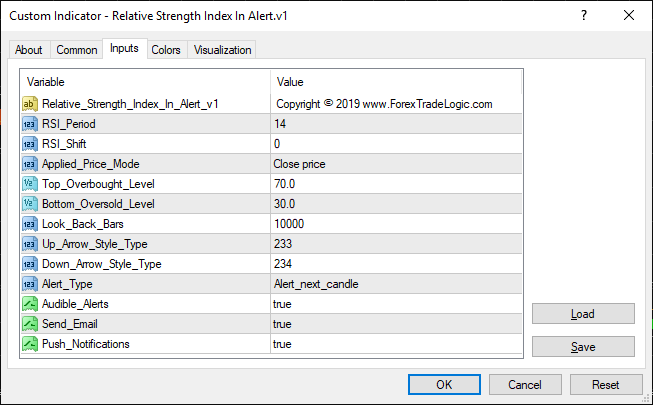Click the decimal icon beside Top_Overbought_Level
The image size is (653, 405).
[30, 184]
